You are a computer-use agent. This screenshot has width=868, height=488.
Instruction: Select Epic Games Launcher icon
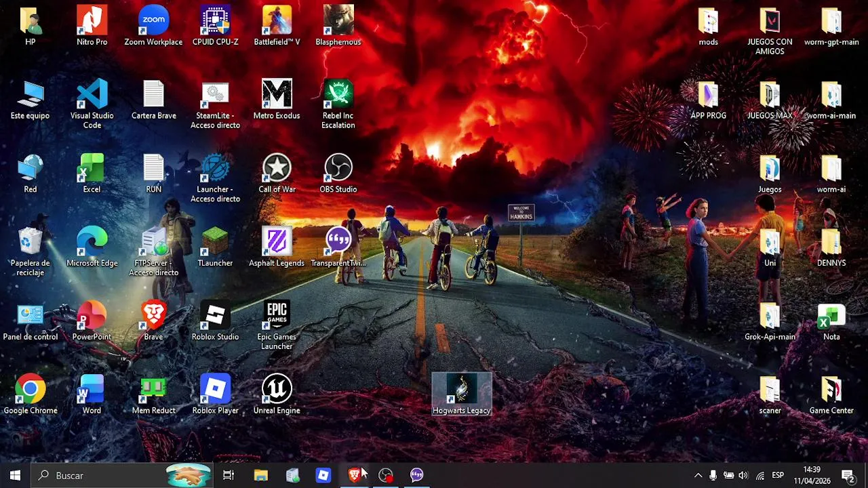click(x=277, y=325)
